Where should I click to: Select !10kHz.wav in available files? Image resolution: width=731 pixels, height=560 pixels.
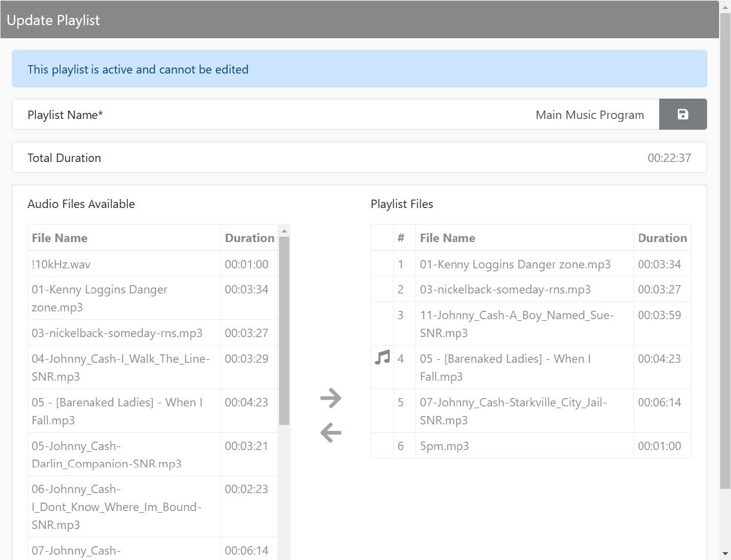click(x=152, y=264)
